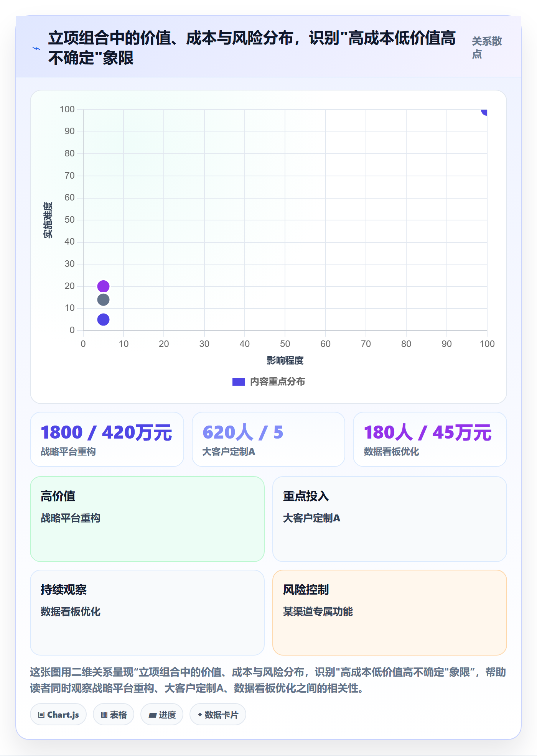Open the 620人 / 5 data card
This screenshot has width=537, height=756.
point(268,439)
